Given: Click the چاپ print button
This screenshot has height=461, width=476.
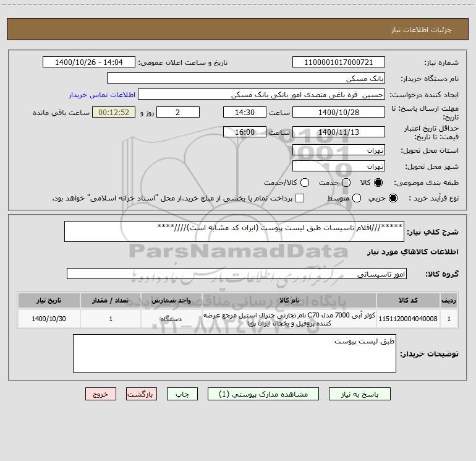Looking at the screenshot, I should [182, 394].
